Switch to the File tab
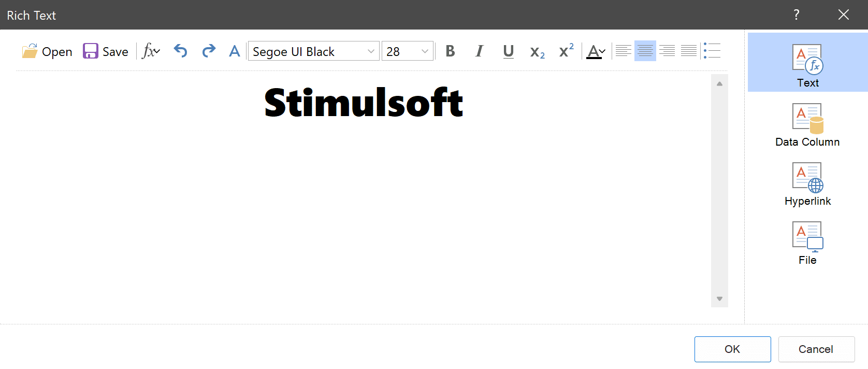868x369 pixels. point(808,244)
